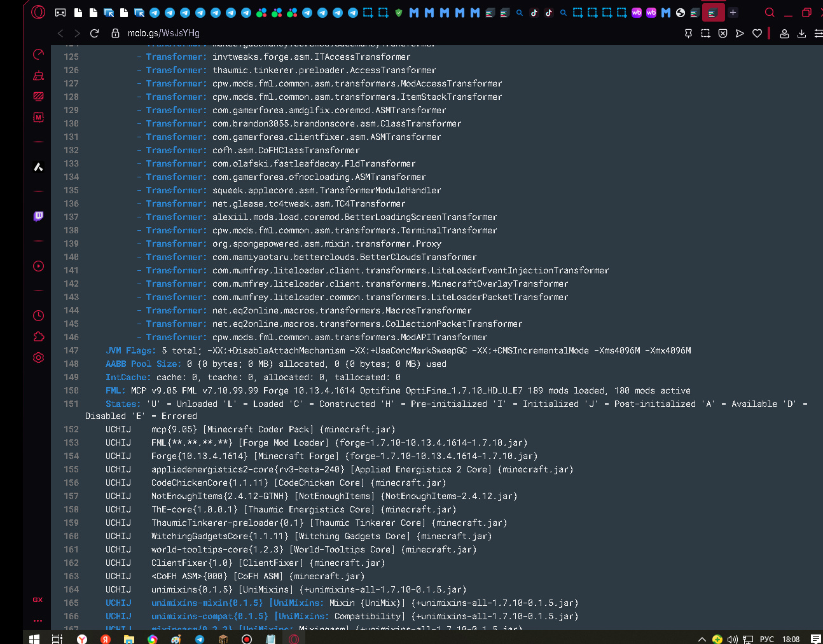Click 'appliedenergistics2-core{rv3-beta-240}' entry
This screenshot has height=644, width=823.
click(x=248, y=469)
